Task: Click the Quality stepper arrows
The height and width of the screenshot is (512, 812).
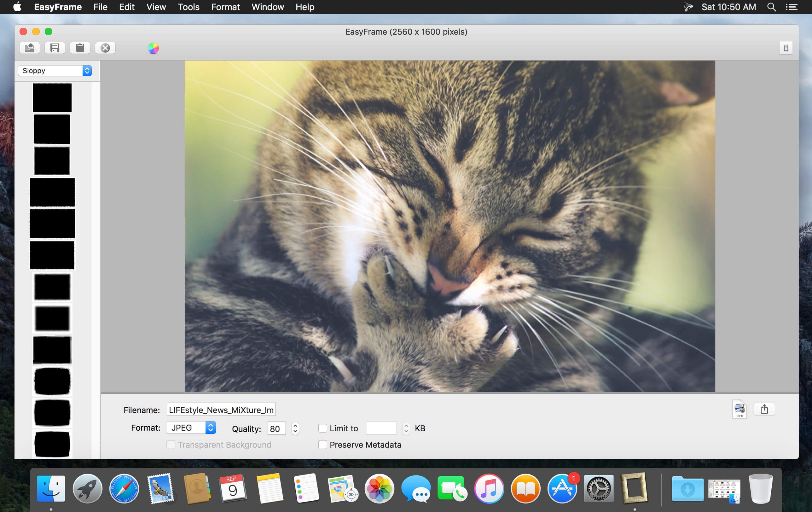Action: point(295,428)
